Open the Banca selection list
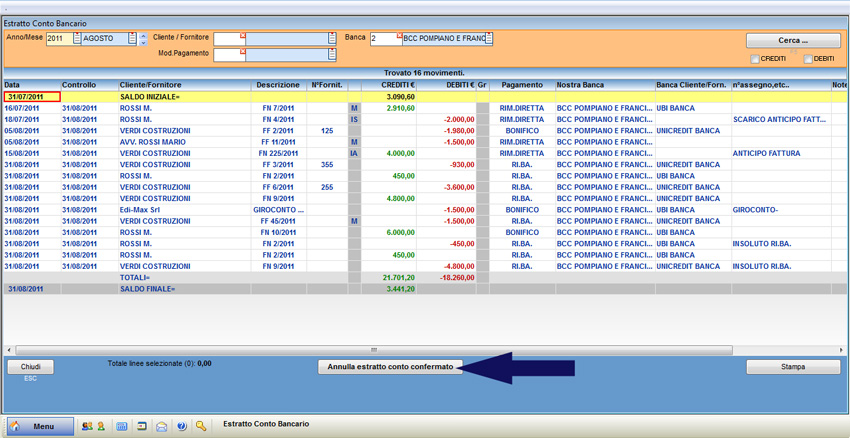 pos(489,39)
